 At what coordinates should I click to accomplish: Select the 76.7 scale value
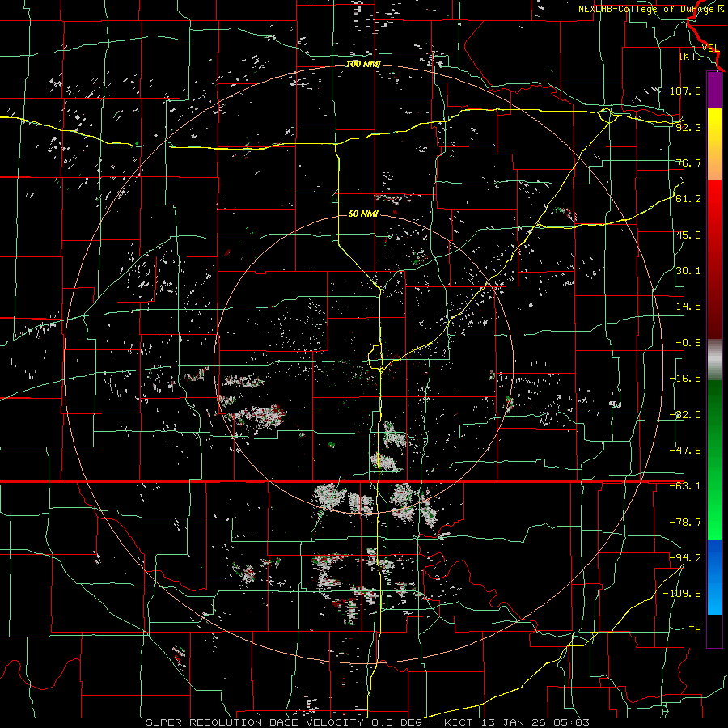pos(688,163)
